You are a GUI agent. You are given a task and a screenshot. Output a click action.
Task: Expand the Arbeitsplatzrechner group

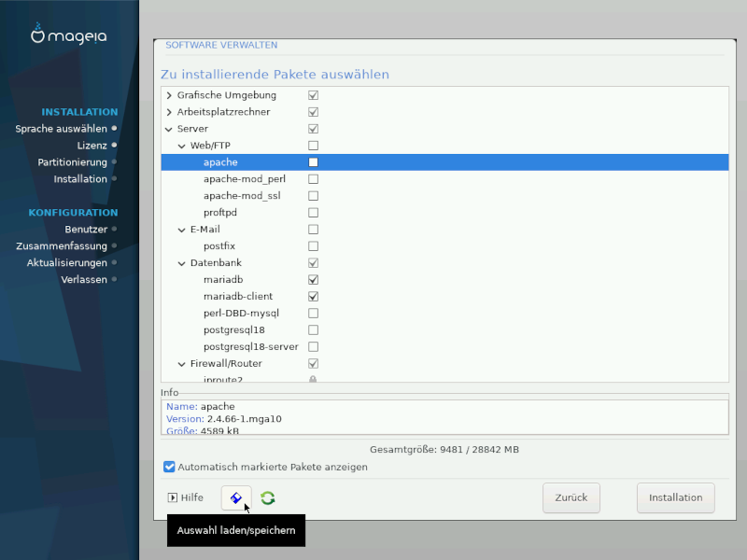click(x=169, y=112)
